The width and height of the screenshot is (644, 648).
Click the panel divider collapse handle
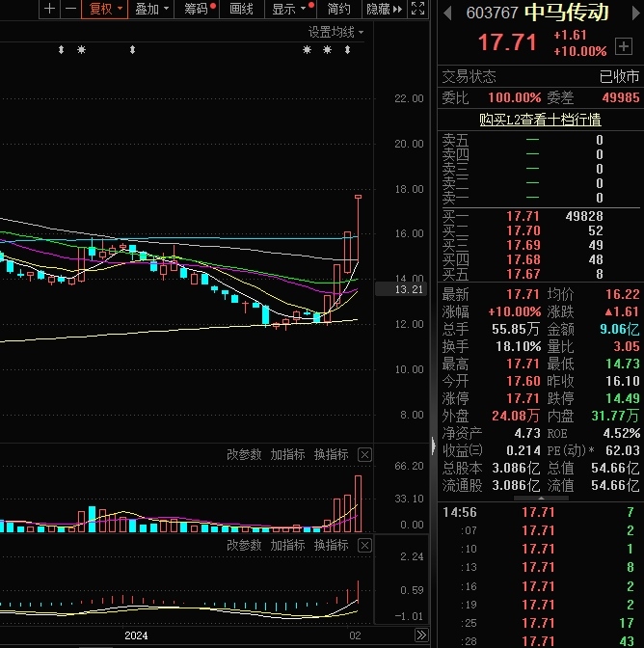coord(433,445)
